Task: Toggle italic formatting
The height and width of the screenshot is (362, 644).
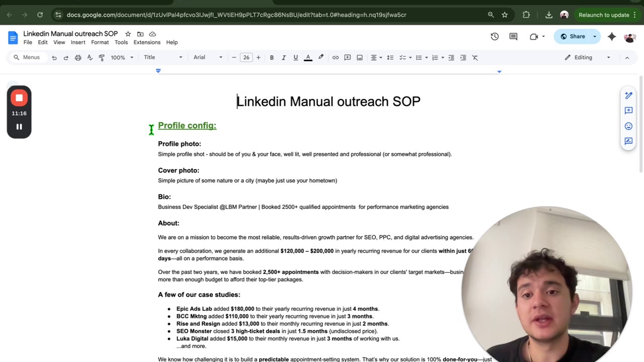Action: tap(284, 57)
